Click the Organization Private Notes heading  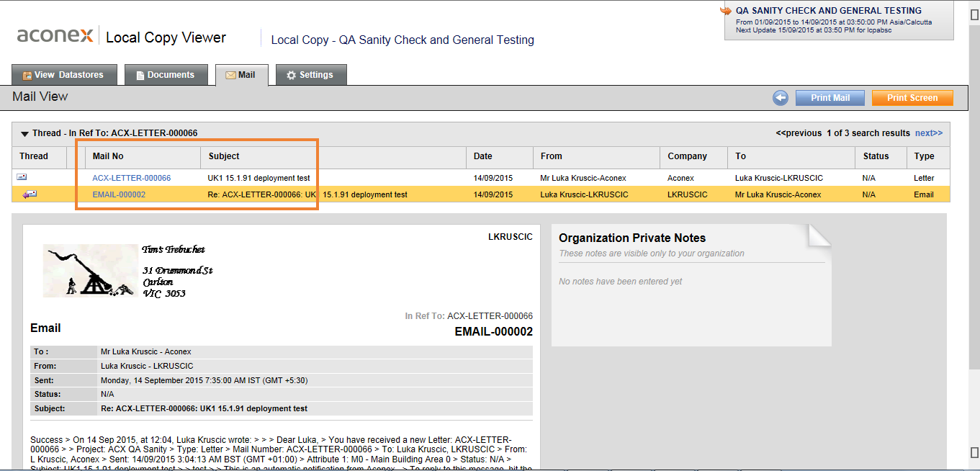[632, 238]
